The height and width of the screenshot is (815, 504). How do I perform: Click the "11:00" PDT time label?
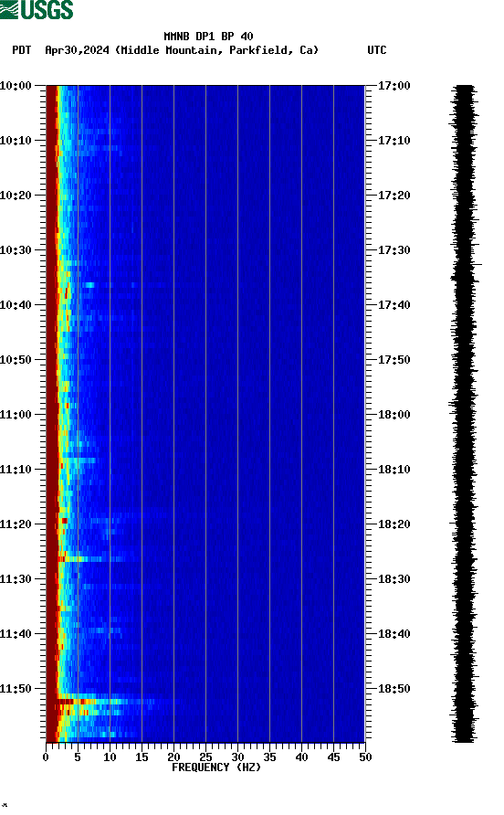click(16, 414)
